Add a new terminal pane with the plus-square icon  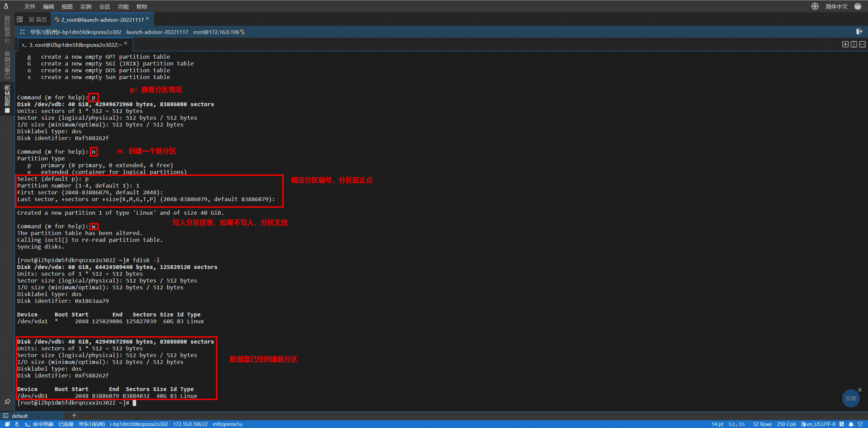(845, 44)
